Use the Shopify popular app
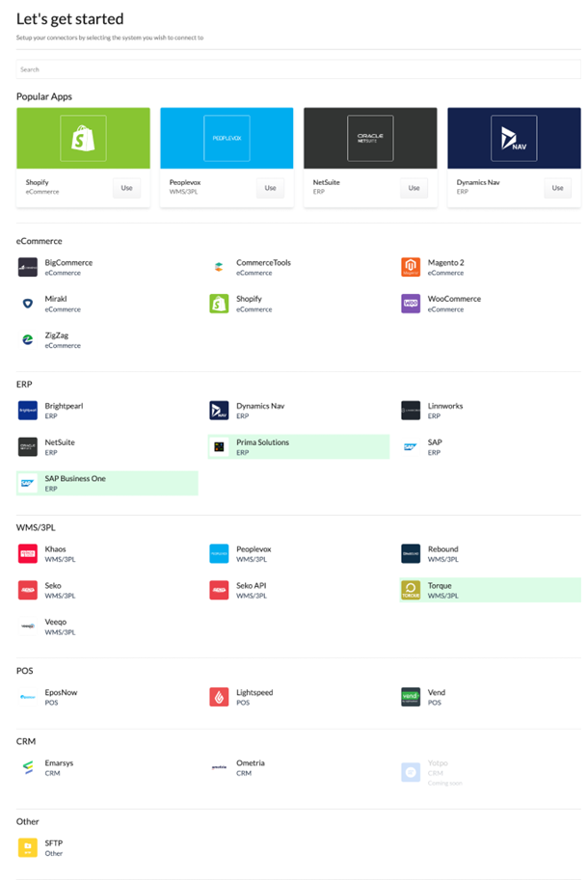 click(127, 188)
